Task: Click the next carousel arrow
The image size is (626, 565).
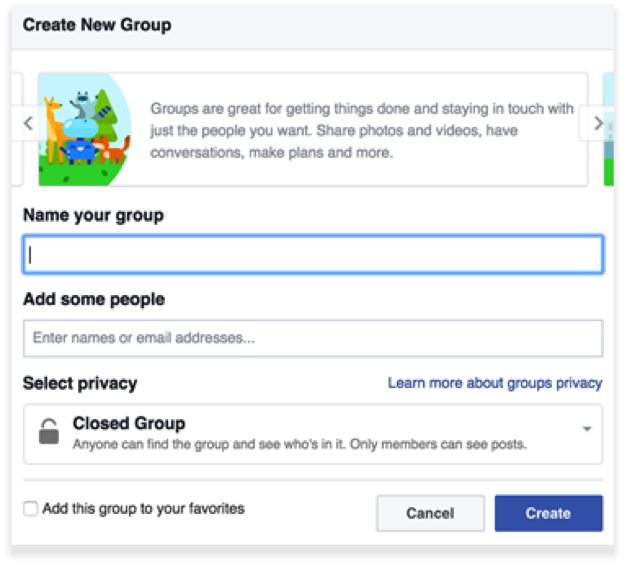Action: pyautogui.click(x=598, y=124)
